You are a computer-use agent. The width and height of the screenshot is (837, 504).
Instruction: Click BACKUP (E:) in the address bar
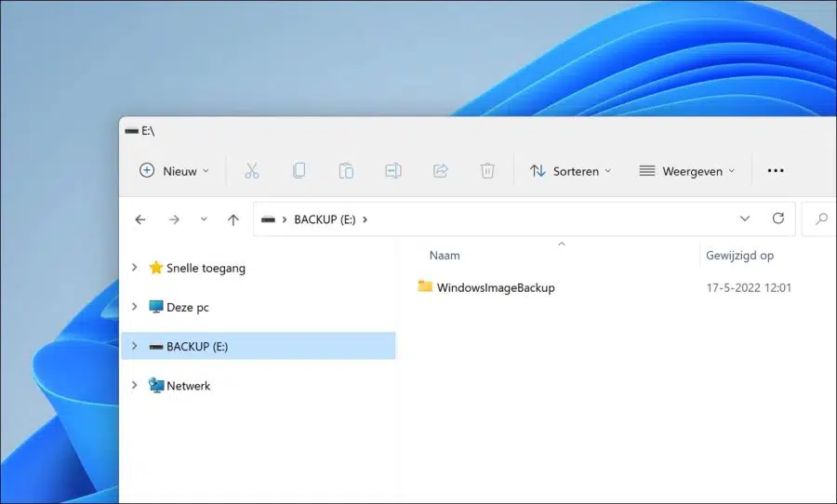click(325, 219)
